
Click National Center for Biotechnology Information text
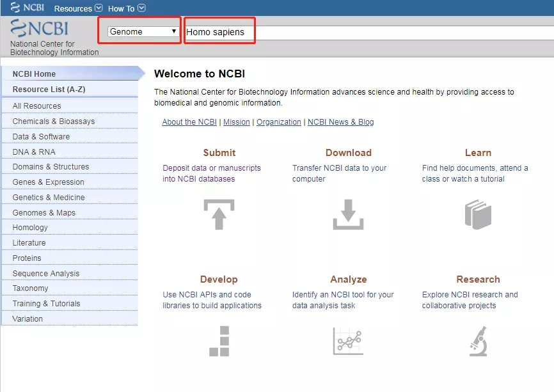tap(54, 48)
